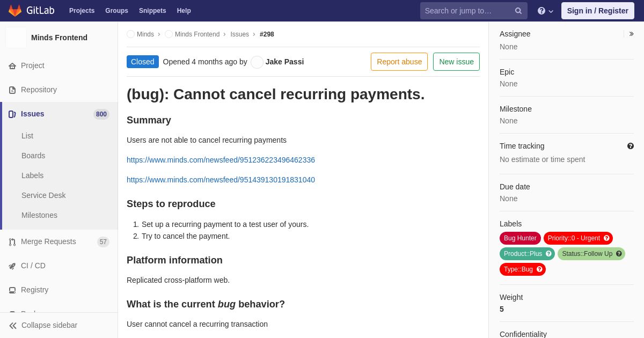Image resolution: width=644 pixels, height=338 pixels.
Task: Click Minds Frontend in the breadcrumb
Action: pos(197,34)
